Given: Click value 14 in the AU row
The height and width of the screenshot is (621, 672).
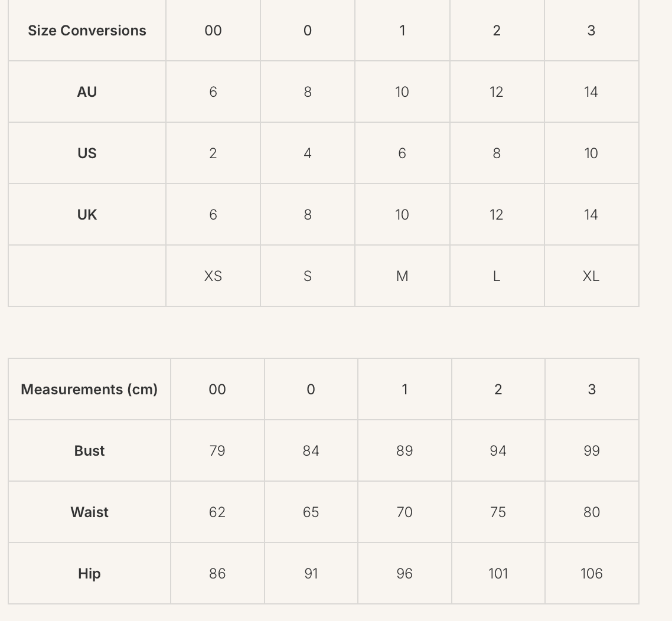Looking at the screenshot, I should pos(591,92).
